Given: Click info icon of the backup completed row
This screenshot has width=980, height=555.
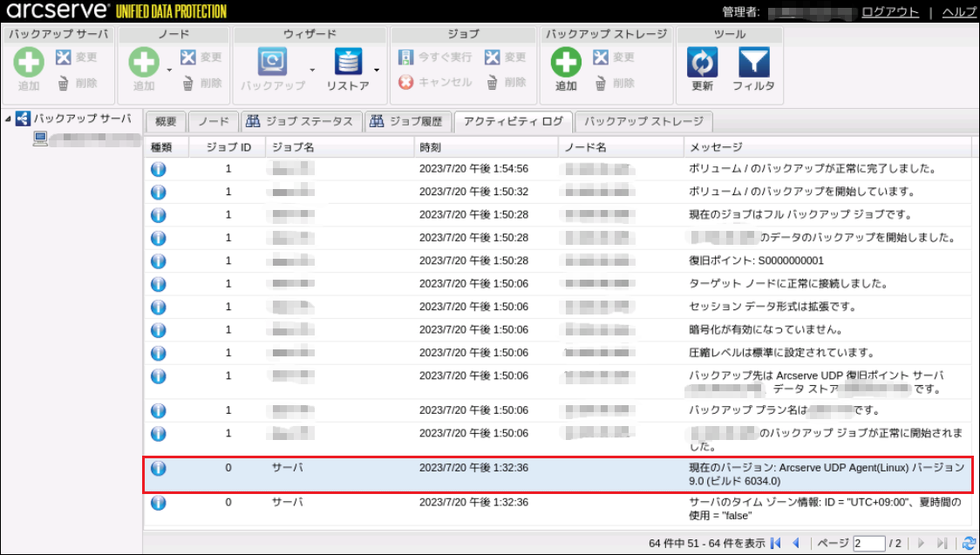Looking at the screenshot, I should tap(158, 169).
